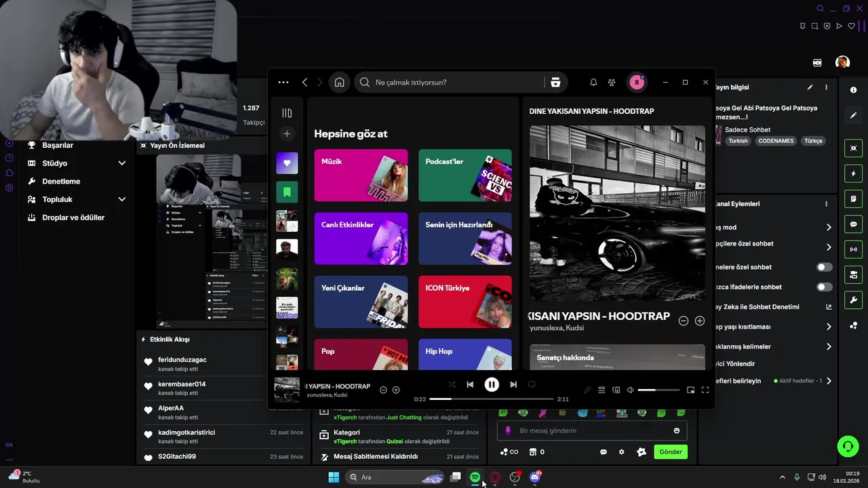Click the Now Playing album artwork
The width and height of the screenshot is (868, 488).
(x=617, y=213)
